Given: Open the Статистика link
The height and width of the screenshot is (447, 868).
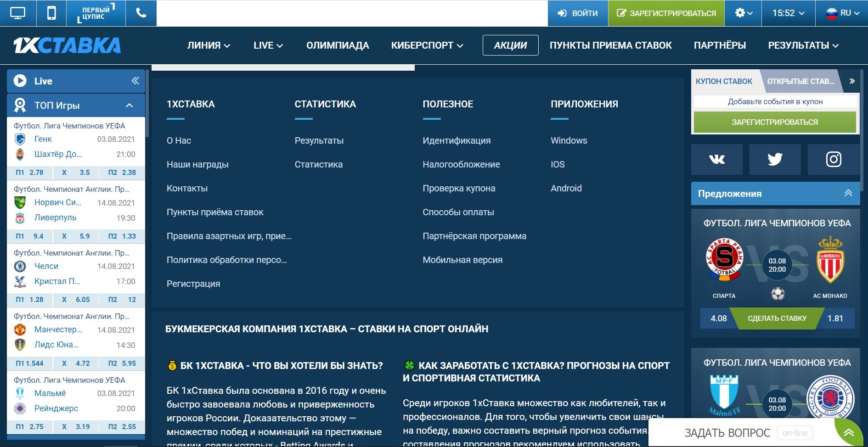Looking at the screenshot, I should point(319,164).
